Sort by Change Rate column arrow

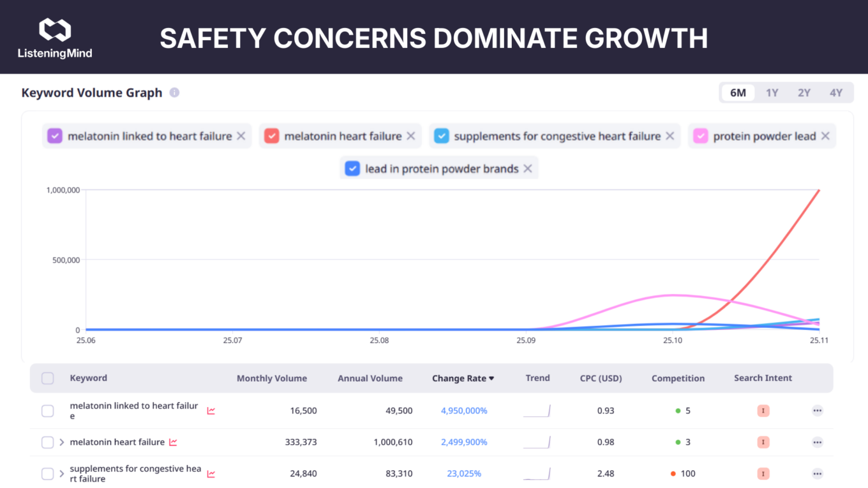(491, 378)
